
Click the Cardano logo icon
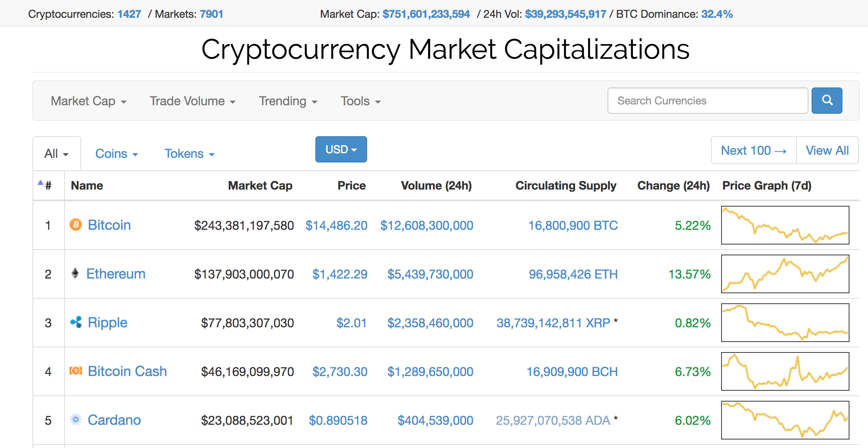click(76, 419)
